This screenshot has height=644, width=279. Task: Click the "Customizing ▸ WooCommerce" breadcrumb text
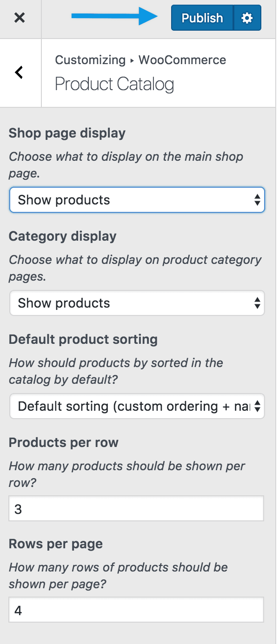(x=140, y=60)
